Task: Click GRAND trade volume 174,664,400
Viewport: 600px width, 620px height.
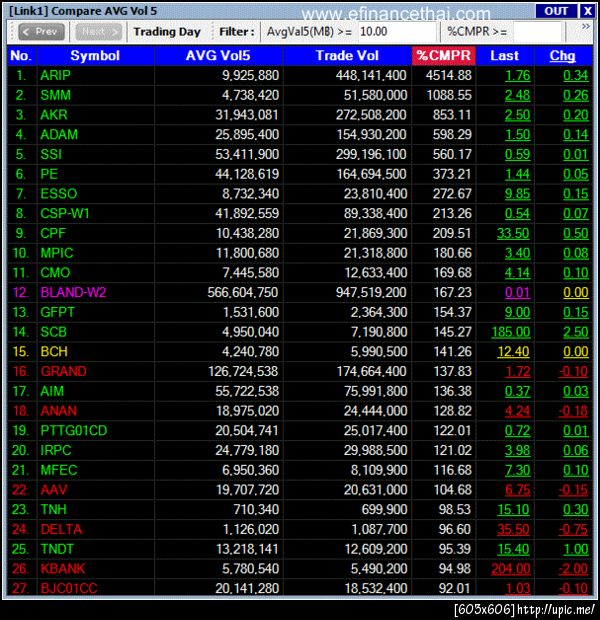Action: 371,371
